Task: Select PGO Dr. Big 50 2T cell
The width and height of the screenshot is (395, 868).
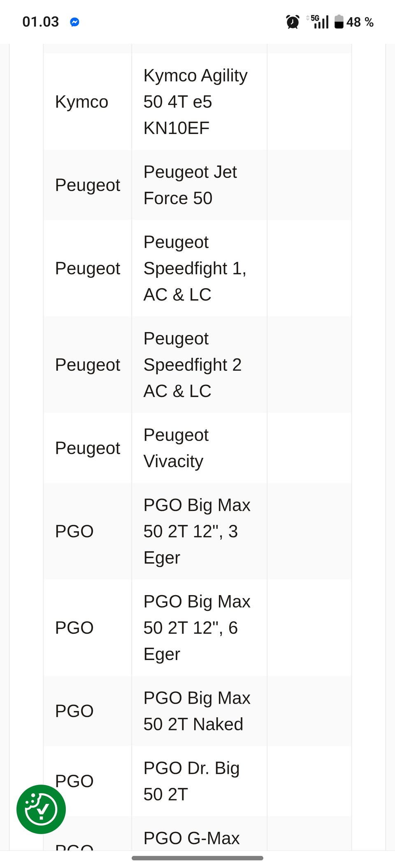Action: coord(200,781)
